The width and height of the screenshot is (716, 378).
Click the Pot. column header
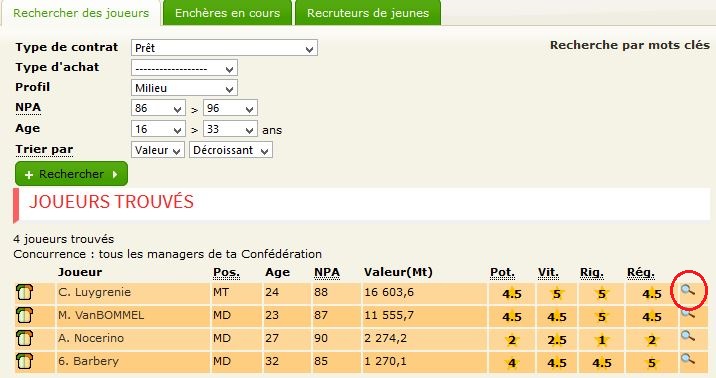click(x=502, y=273)
